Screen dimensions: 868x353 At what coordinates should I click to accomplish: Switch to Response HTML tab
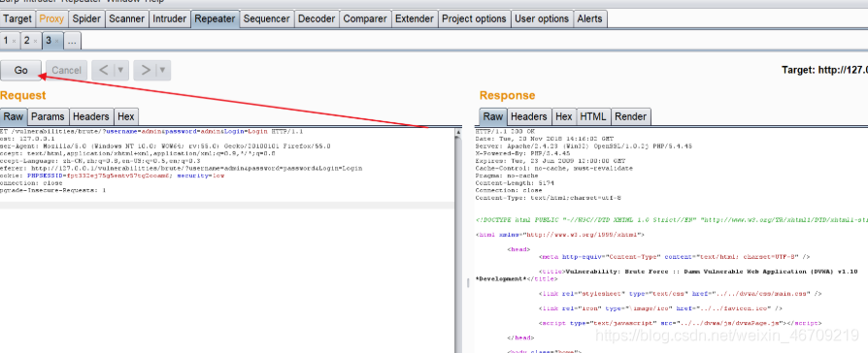593,116
